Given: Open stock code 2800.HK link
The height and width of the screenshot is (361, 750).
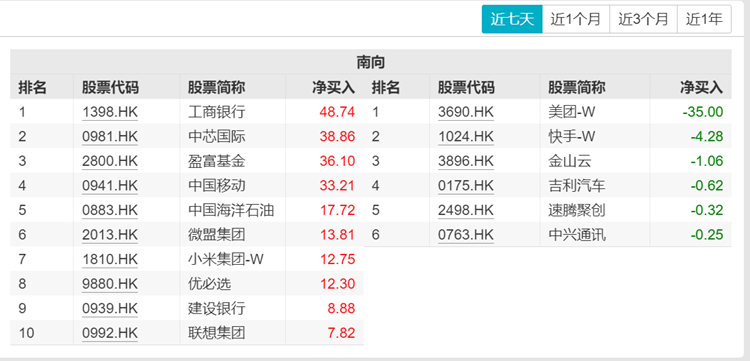Looking at the screenshot, I should 110,161.
